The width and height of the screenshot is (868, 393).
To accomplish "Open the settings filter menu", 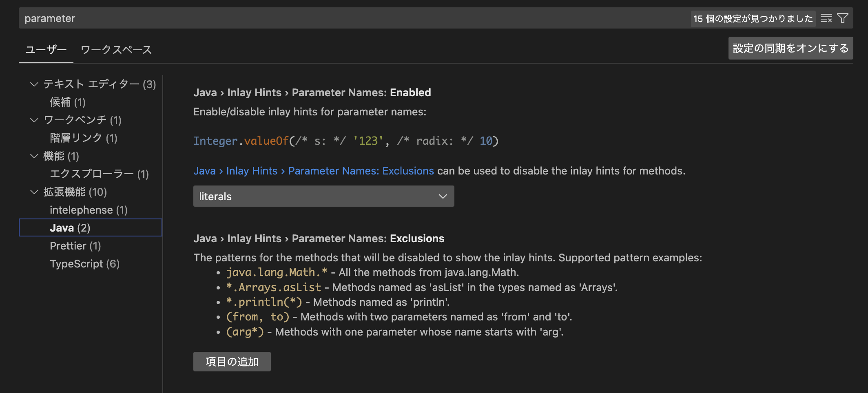I will pos(843,18).
